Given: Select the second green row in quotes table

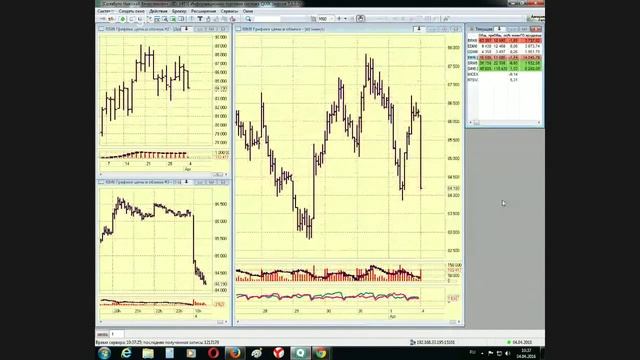Looking at the screenshot, I should coord(504,69).
